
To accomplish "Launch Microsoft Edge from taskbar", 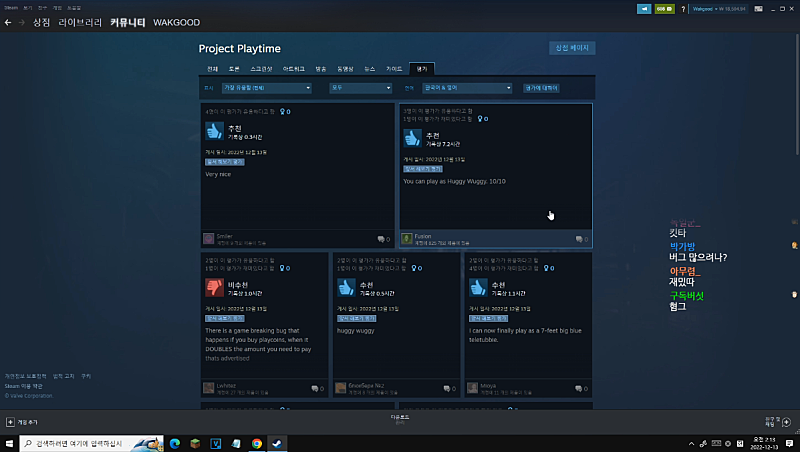I will tap(174, 443).
